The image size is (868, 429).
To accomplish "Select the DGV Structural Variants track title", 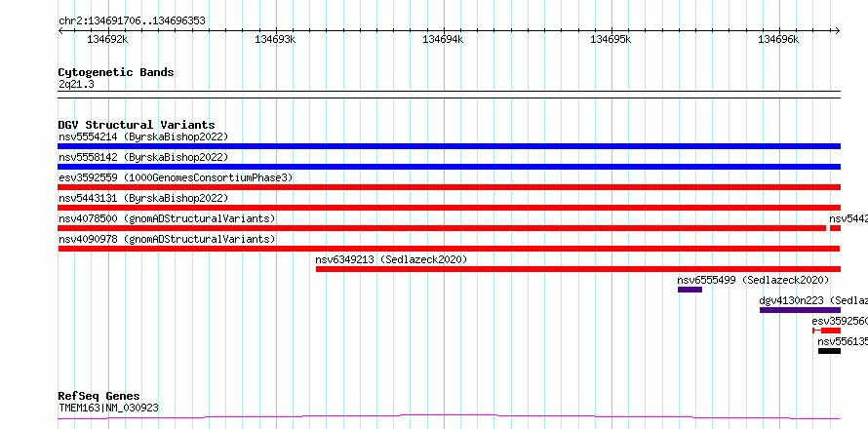I will coord(137,125).
